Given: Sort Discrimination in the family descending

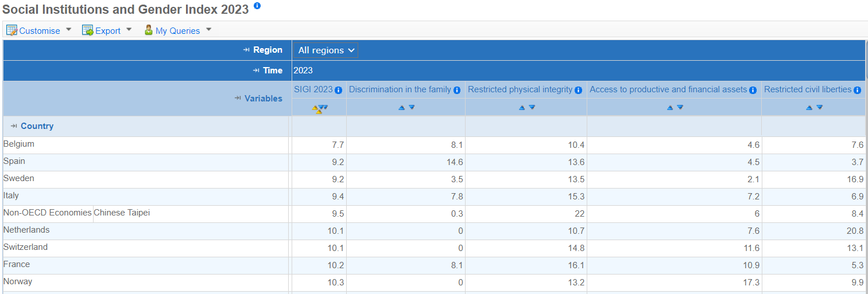Looking at the screenshot, I should 412,107.
